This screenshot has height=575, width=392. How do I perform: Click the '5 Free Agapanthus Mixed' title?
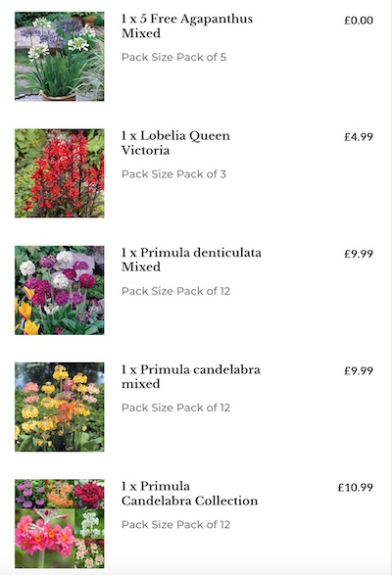click(187, 26)
